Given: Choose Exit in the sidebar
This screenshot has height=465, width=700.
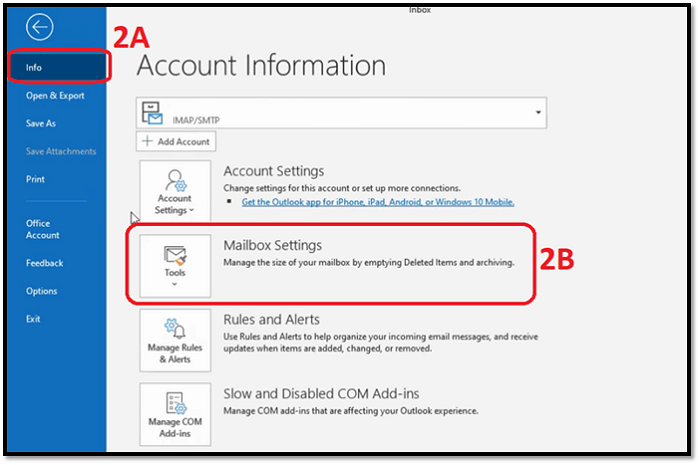Looking at the screenshot, I should click(x=33, y=319).
